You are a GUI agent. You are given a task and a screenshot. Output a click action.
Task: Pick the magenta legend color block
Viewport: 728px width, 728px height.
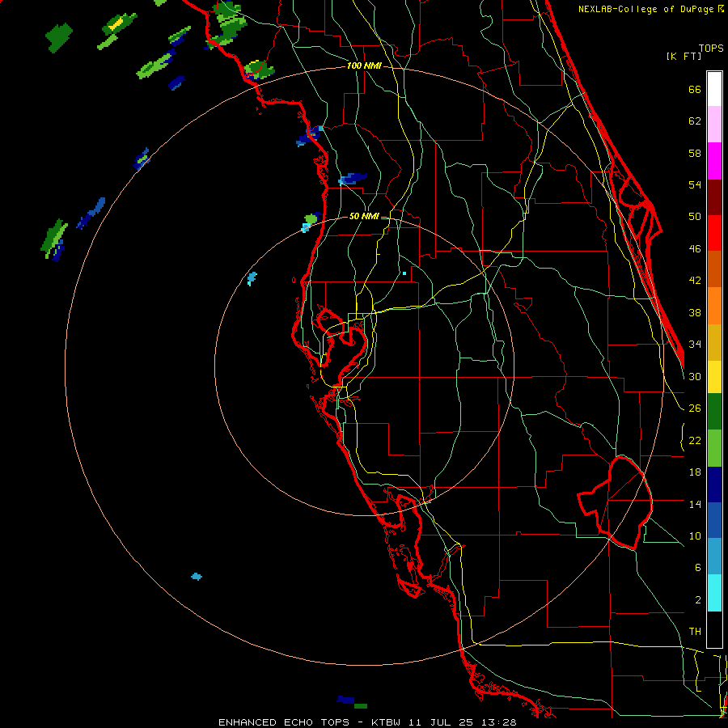(714, 161)
